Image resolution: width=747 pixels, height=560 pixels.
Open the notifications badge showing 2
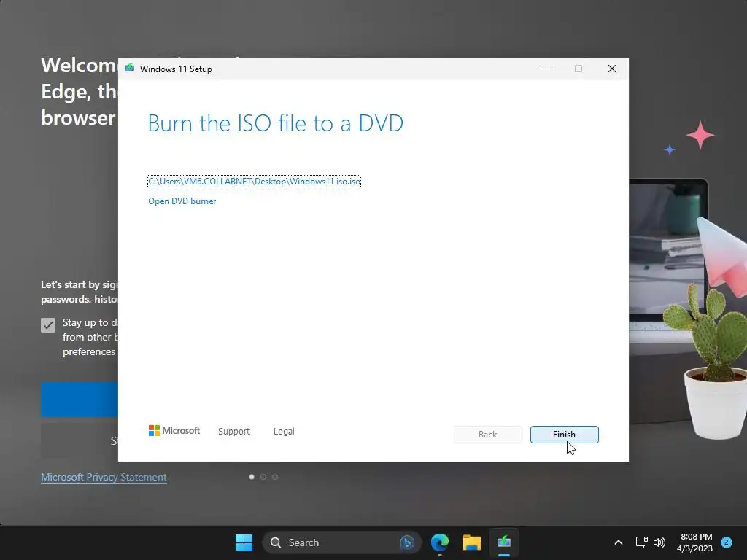[x=727, y=542]
